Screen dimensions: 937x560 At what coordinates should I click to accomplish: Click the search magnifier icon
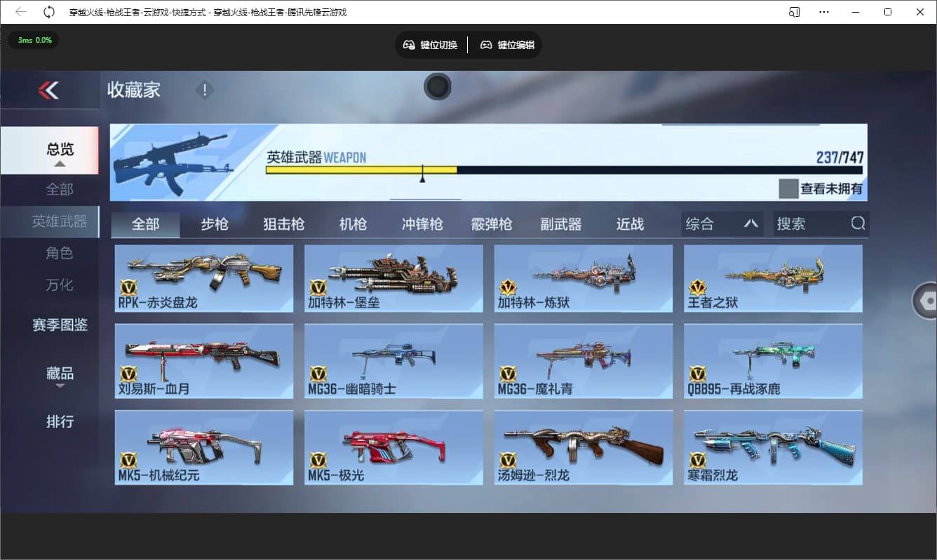coord(858,223)
